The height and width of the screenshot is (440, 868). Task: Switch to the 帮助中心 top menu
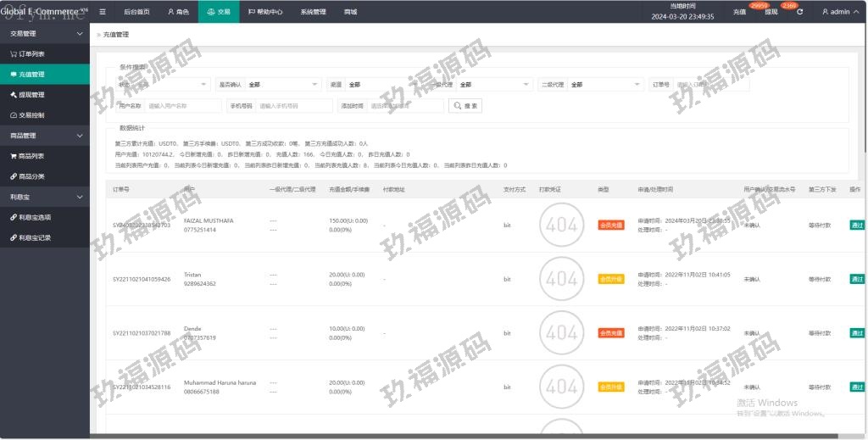[265, 12]
